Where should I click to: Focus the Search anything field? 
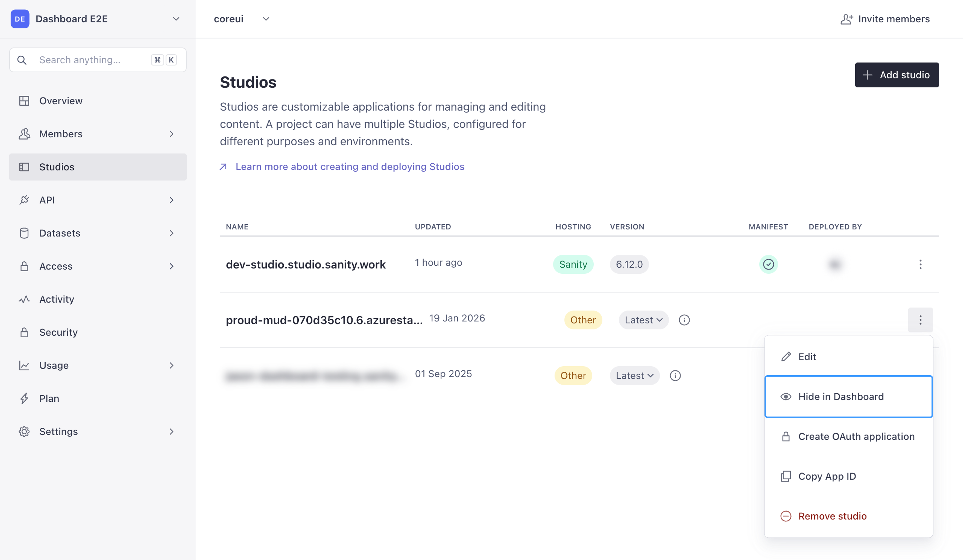98,60
